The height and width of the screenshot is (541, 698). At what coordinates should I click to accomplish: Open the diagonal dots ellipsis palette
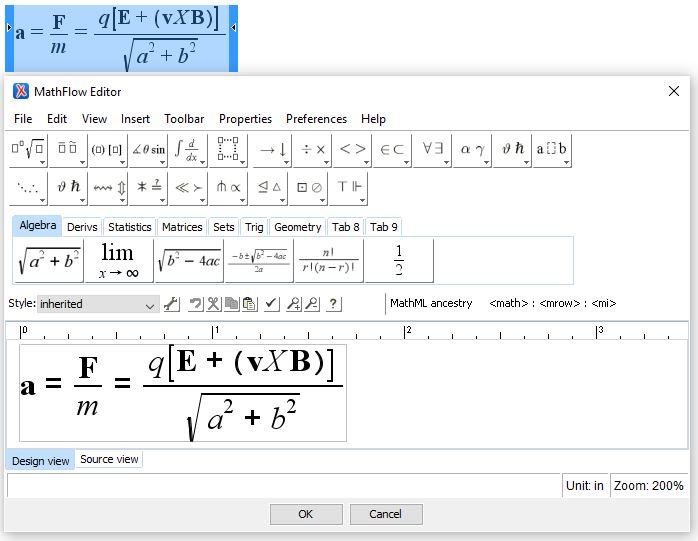coord(28,189)
